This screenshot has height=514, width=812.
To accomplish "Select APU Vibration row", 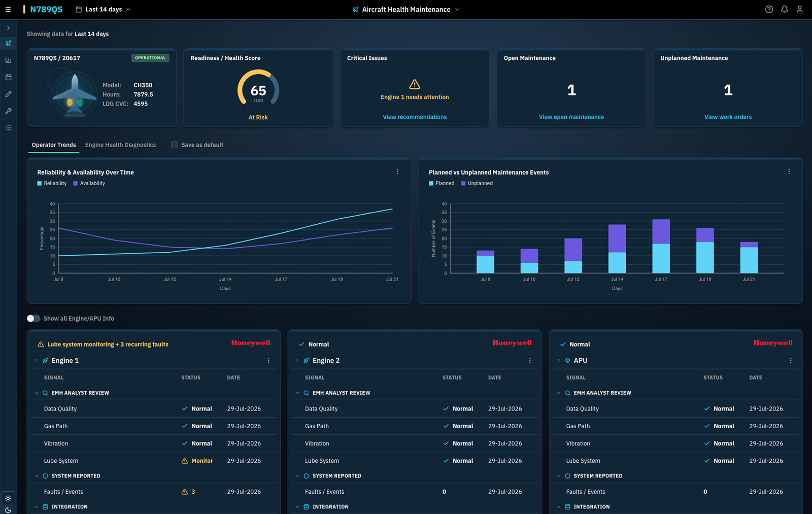I will pyautogui.click(x=676, y=443).
